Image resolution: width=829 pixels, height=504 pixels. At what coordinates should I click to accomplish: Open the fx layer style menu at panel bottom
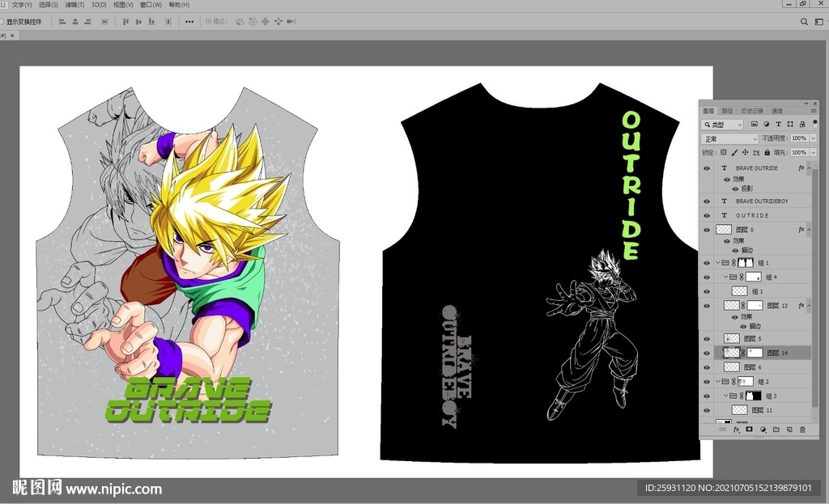coord(737,430)
